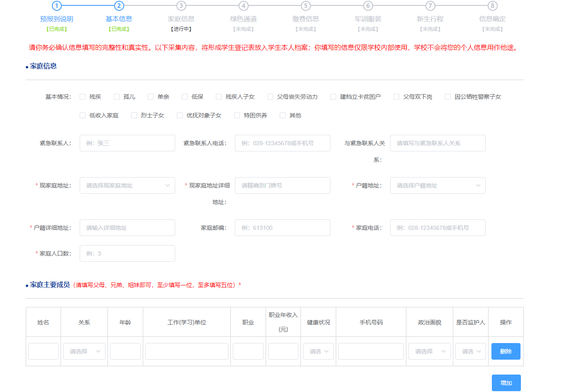Check the 孤儿 checkbox
The height and width of the screenshot is (392, 562).
(117, 97)
